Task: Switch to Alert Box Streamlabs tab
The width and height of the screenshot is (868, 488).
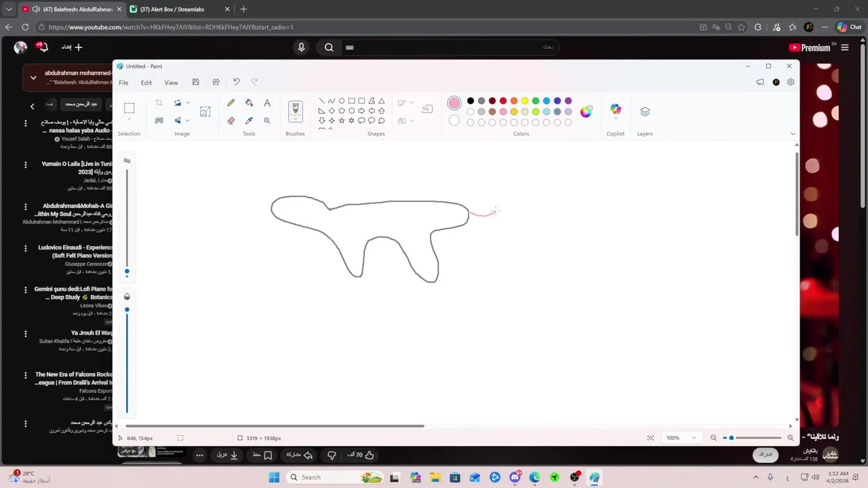Action: point(180,9)
